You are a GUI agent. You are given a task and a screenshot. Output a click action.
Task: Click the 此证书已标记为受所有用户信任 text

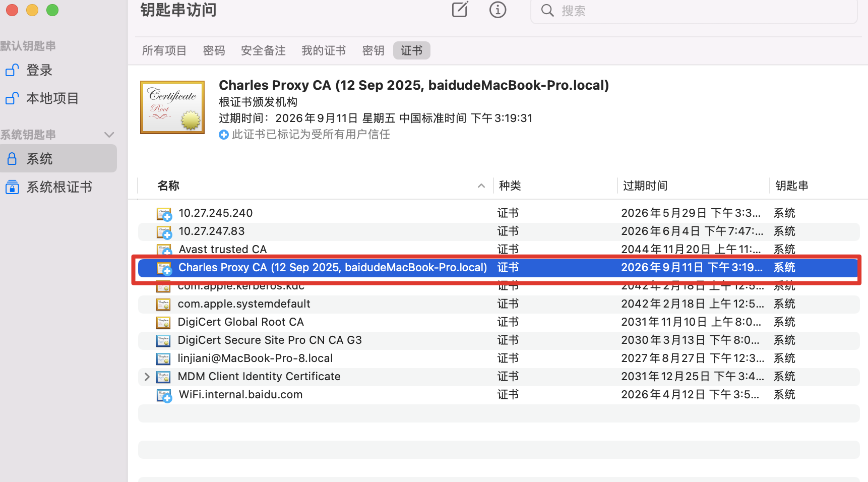(311, 135)
